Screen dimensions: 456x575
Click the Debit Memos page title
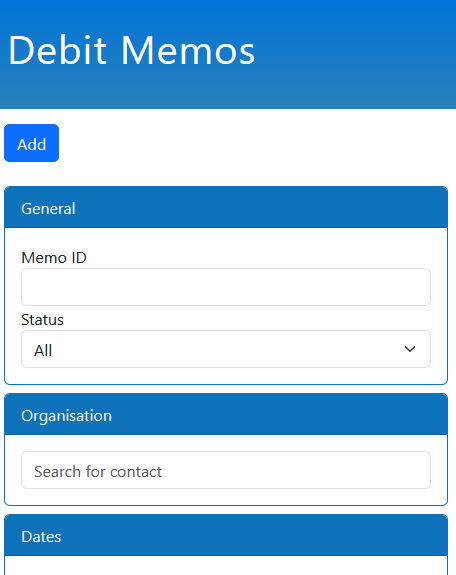131,51
